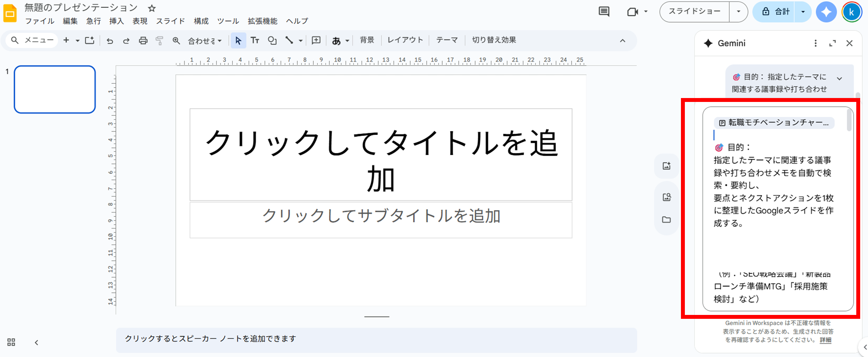
Task: Expand the collapsed Gemini prompt message
Action: pos(839,79)
